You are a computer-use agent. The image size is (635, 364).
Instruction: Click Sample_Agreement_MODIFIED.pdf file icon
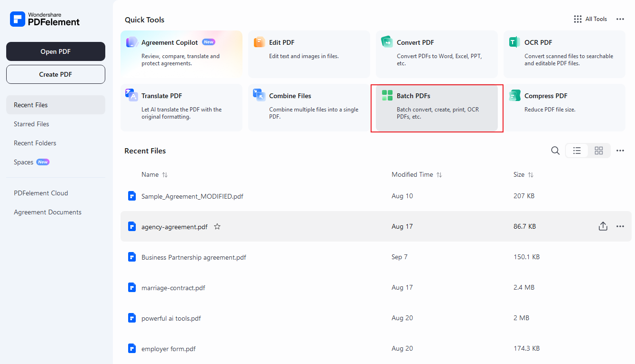(x=132, y=196)
